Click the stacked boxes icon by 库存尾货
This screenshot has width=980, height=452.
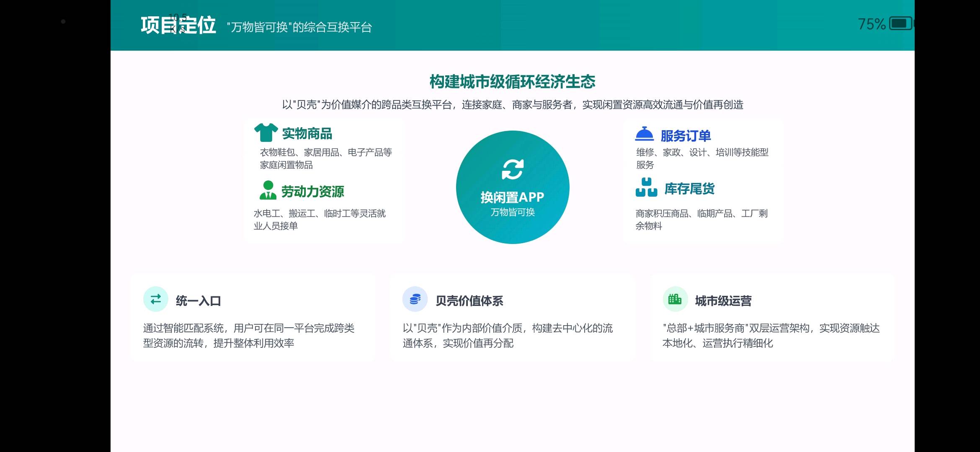coord(646,187)
